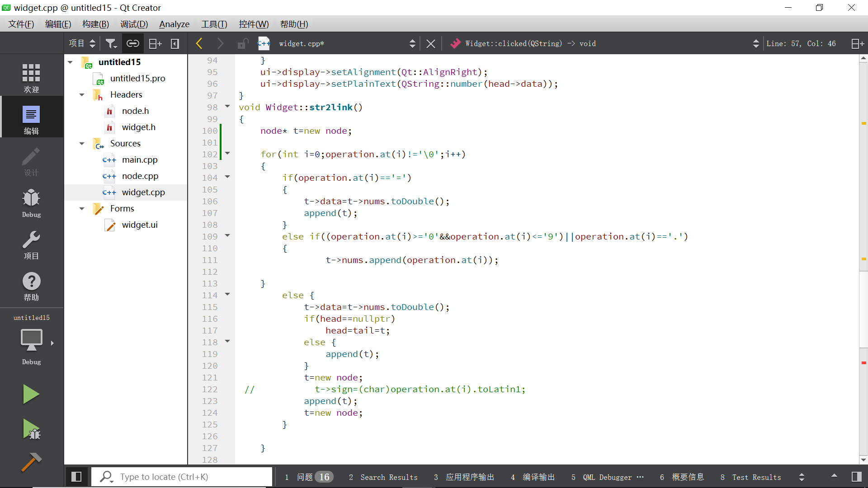Viewport: 868px width, 488px height.
Task: Collapse the Sources folder
Action: pyautogui.click(x=82, y=144)
